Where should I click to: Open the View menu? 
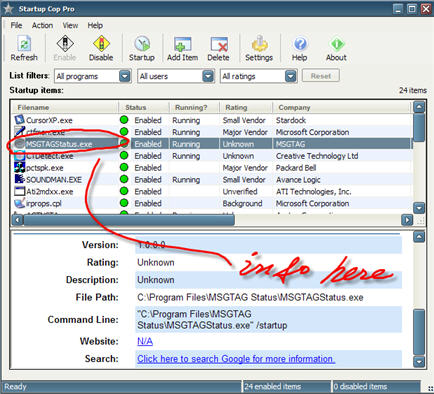coord(70,25)
